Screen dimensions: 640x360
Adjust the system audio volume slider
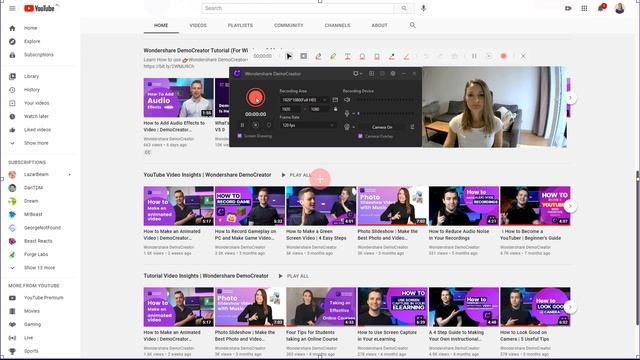(x=386, y=100)
